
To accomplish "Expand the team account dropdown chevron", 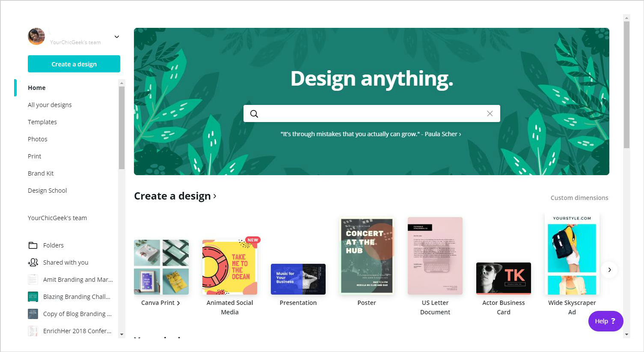I will tap(117, 37).
